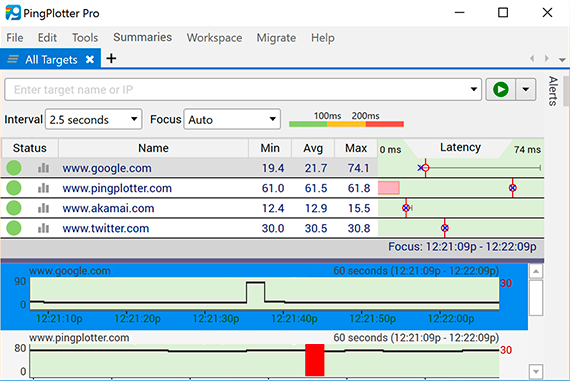Toggle graph icon for www.pingplotter.com

[x=43, y=188]
